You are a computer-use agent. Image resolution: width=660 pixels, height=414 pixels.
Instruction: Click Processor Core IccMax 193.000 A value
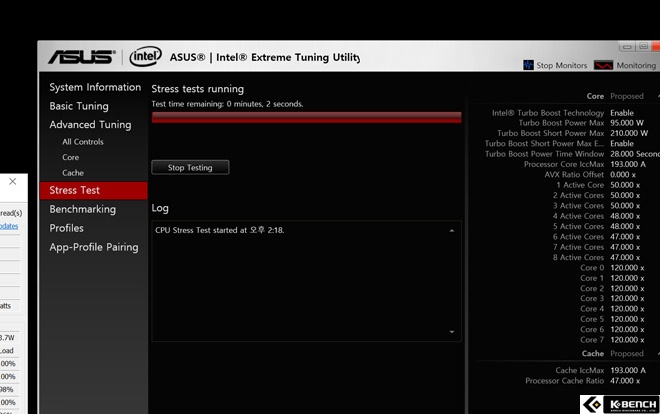pos(628,164)
